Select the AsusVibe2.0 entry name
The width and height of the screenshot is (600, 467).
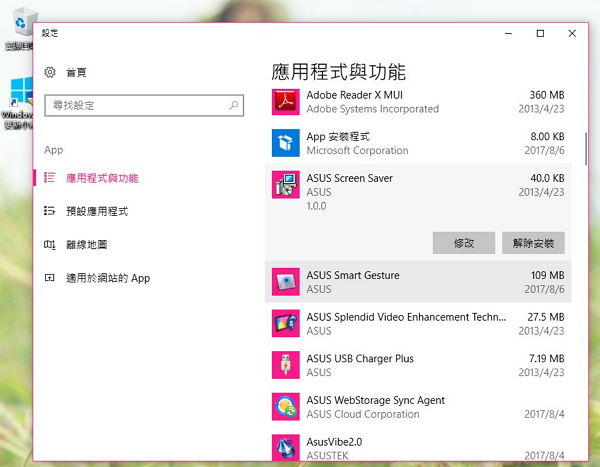click(334, 442)
